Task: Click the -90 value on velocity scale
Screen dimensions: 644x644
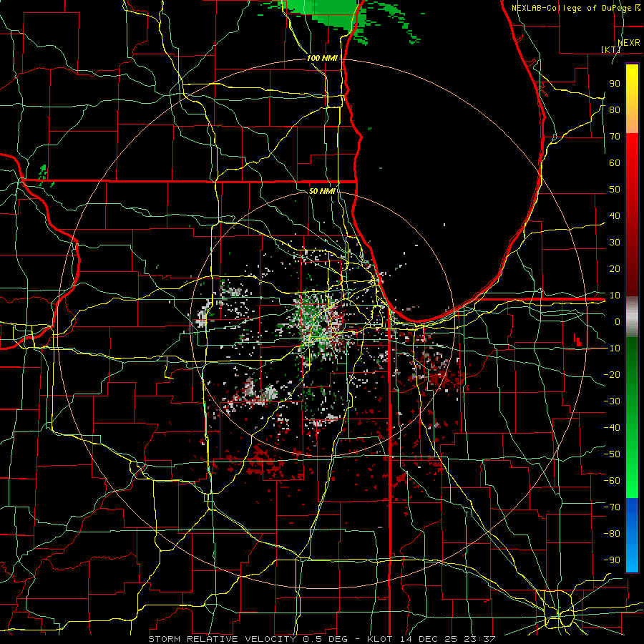Action: click(612, 560)
